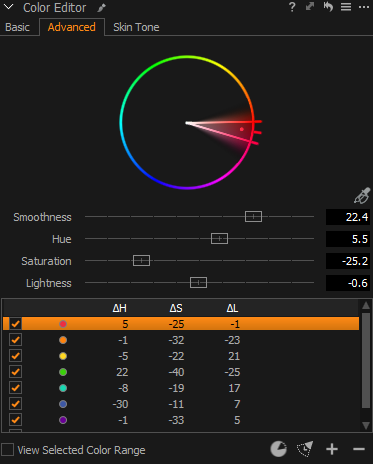
Task: Open the help question mark icon
Action: [x=292, y=7]
